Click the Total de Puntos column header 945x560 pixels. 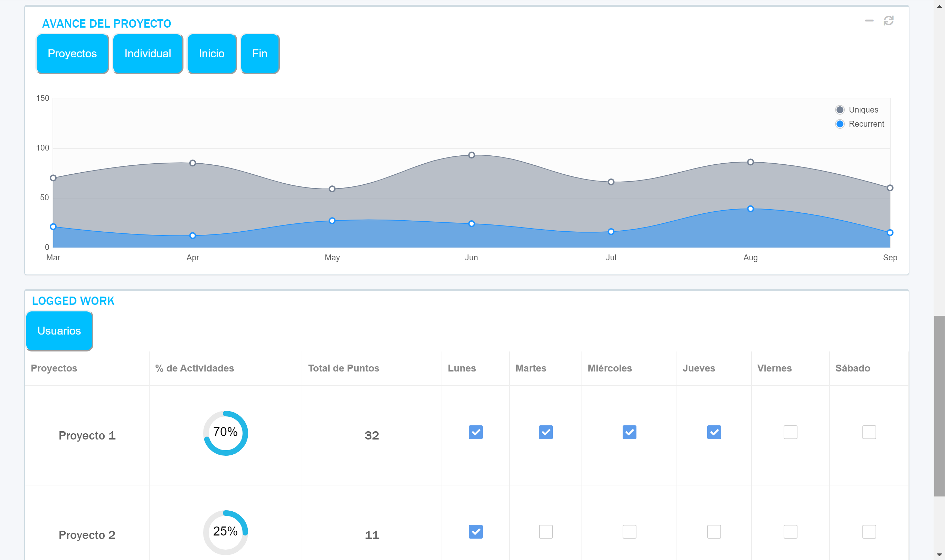click(343, 368)
